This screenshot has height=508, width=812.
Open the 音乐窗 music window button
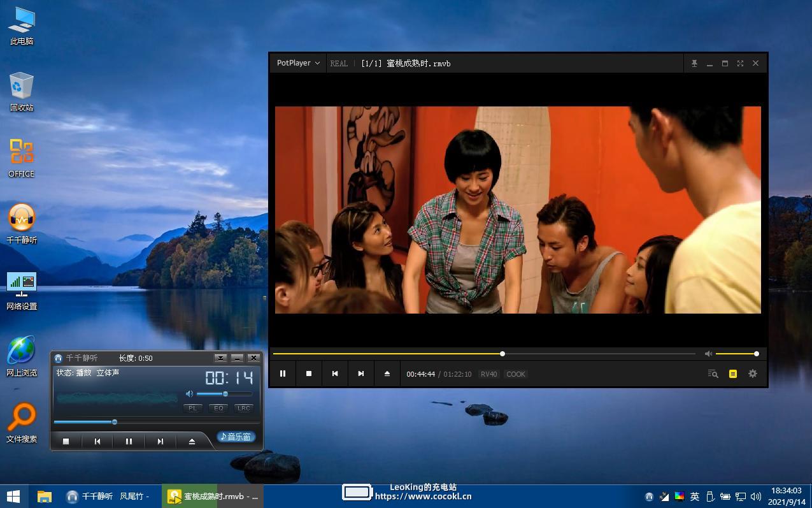pyautogui.click(x=236, y=437)
